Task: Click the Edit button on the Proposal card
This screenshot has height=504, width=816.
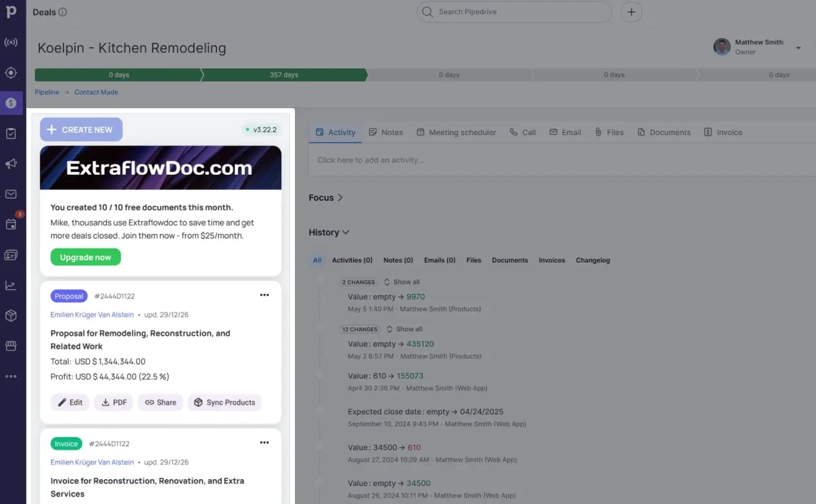Action: click(70, 402)
